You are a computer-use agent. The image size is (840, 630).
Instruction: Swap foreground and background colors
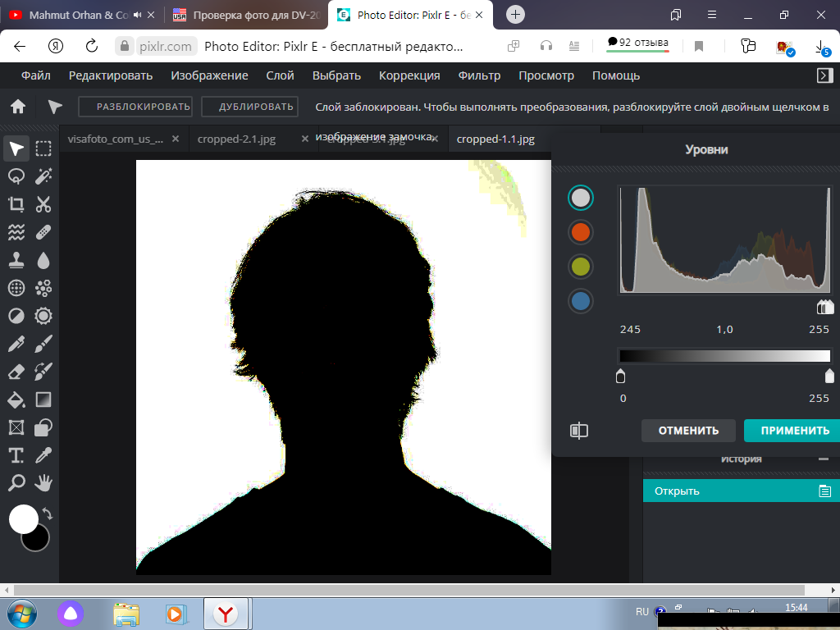click(x=48, y=514)
